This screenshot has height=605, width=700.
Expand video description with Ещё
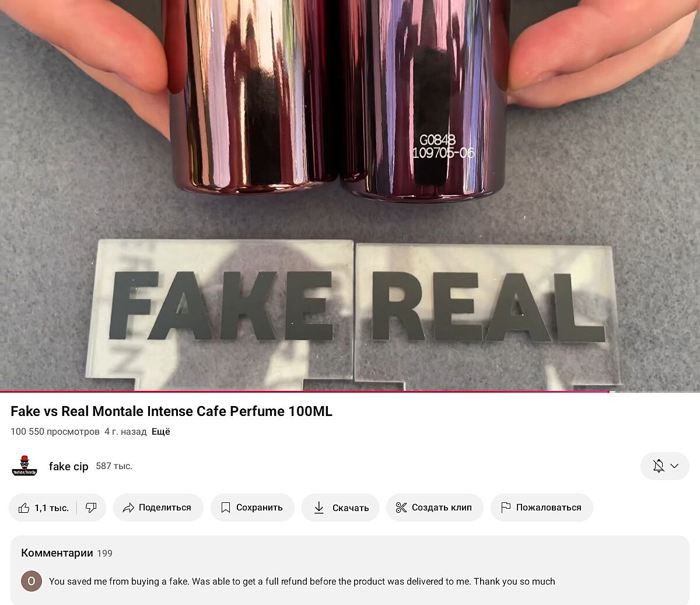point(161,432)
